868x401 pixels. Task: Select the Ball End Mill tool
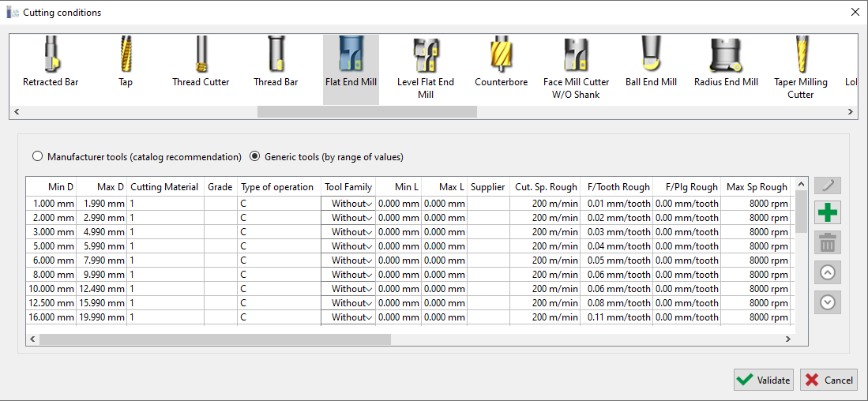tap(651, 63)
